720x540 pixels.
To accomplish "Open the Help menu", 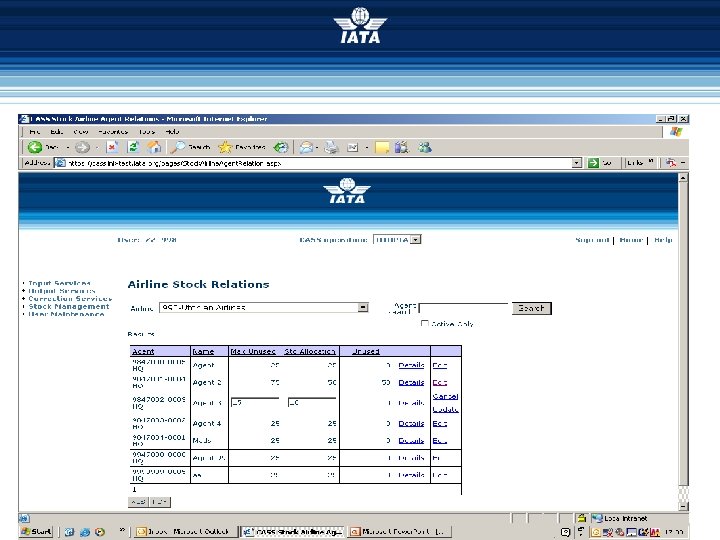I will click(x=172, y=132).
